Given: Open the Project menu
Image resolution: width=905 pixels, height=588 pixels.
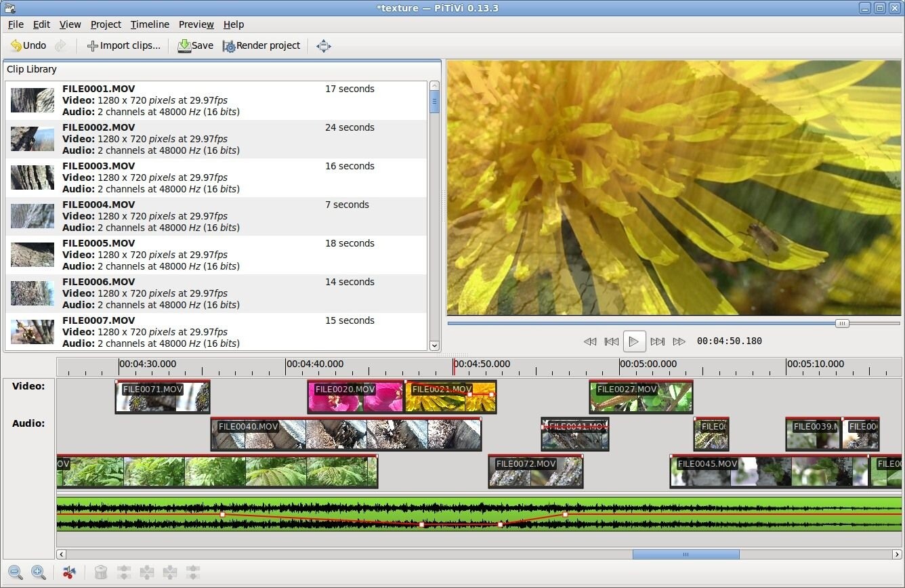Looking at the screenshot, I should pos(106,24).
